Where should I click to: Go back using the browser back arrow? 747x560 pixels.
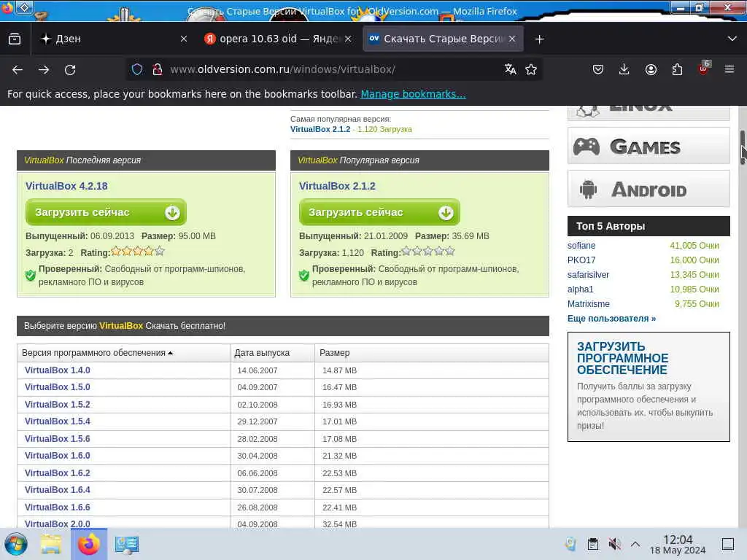coord(18,70)
